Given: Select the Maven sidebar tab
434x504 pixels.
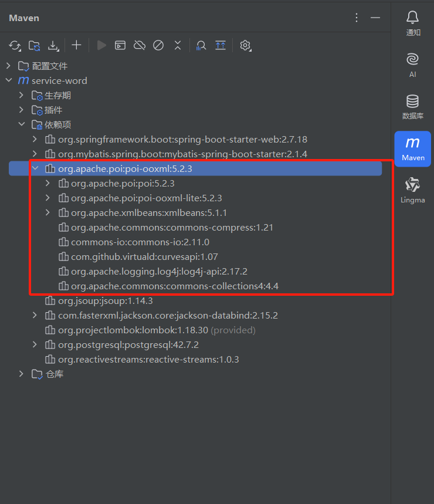Looking at the screenshot, I should point(413,149).
